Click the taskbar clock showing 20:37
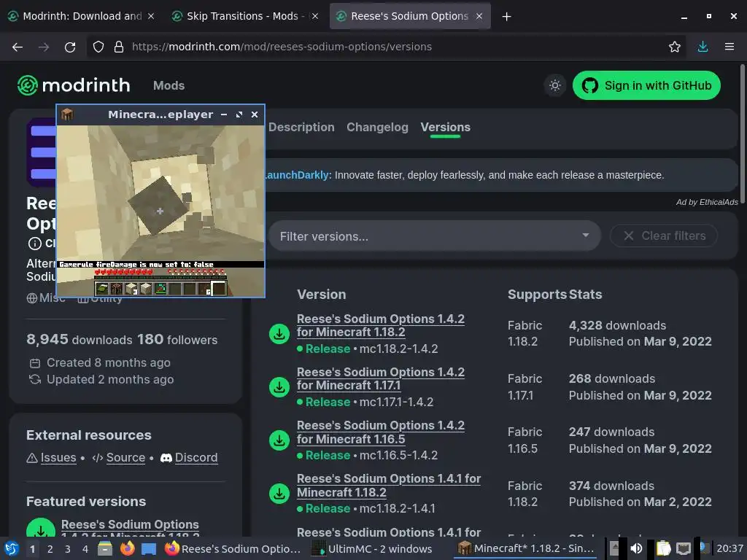The image size is (747, 560). pyautogui.click(x=729, y=548)
